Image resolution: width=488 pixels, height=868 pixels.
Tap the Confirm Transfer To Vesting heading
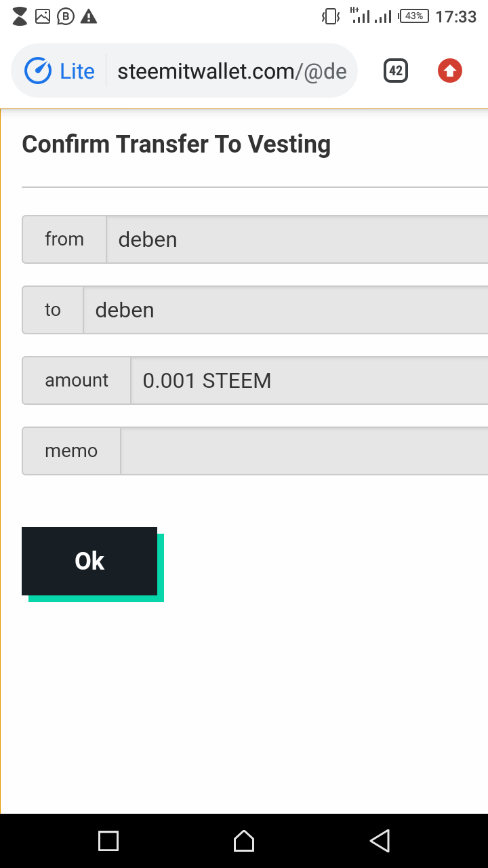tap(176, 144)
